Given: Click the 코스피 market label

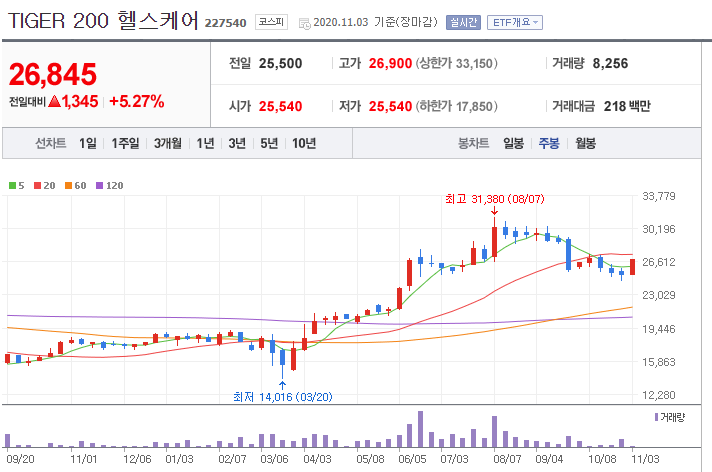Looking at the screenshot, I should click(x=271, y=22).
